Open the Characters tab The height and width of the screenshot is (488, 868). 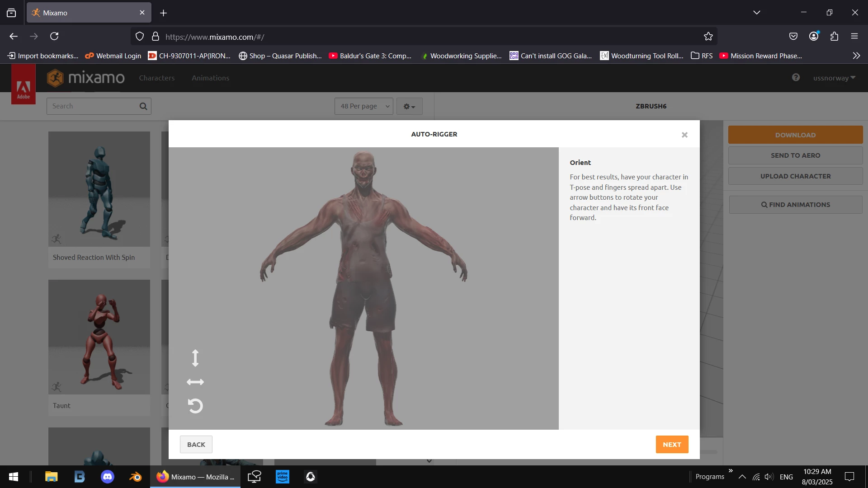click(x=156, y=78)
